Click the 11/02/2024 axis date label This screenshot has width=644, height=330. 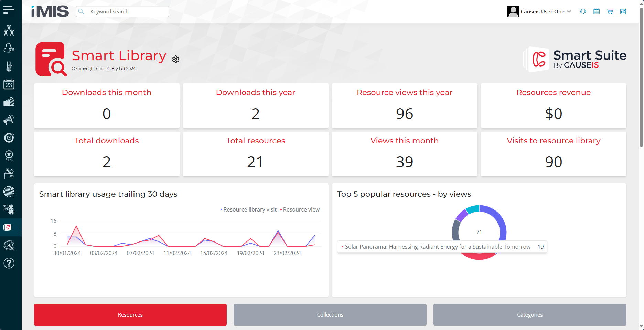177,253
